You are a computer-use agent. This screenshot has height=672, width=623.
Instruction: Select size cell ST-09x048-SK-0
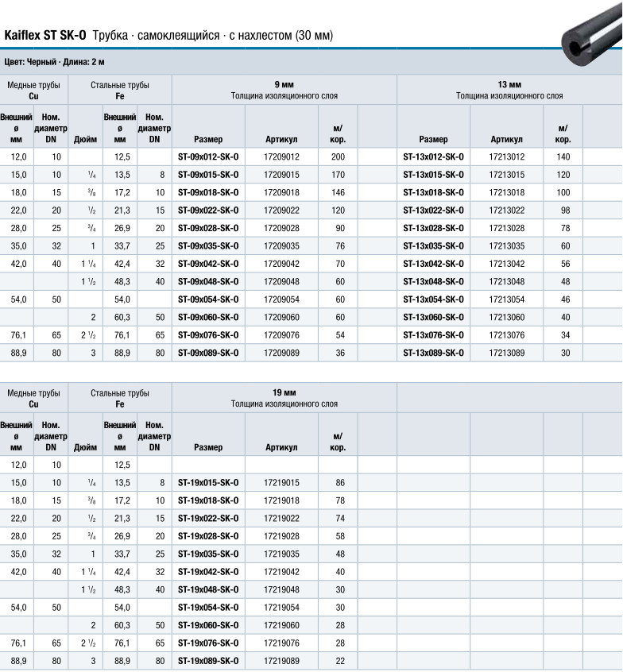(208, 281)
